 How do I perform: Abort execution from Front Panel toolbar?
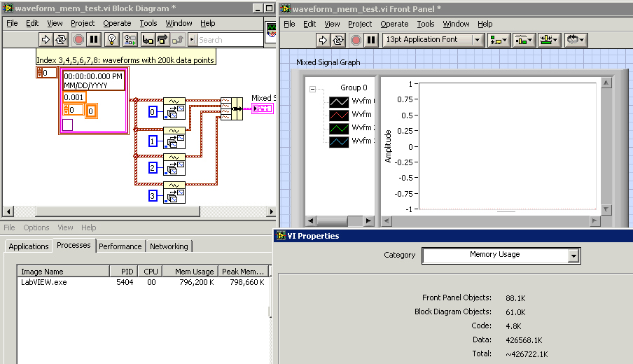pos(356,40)
